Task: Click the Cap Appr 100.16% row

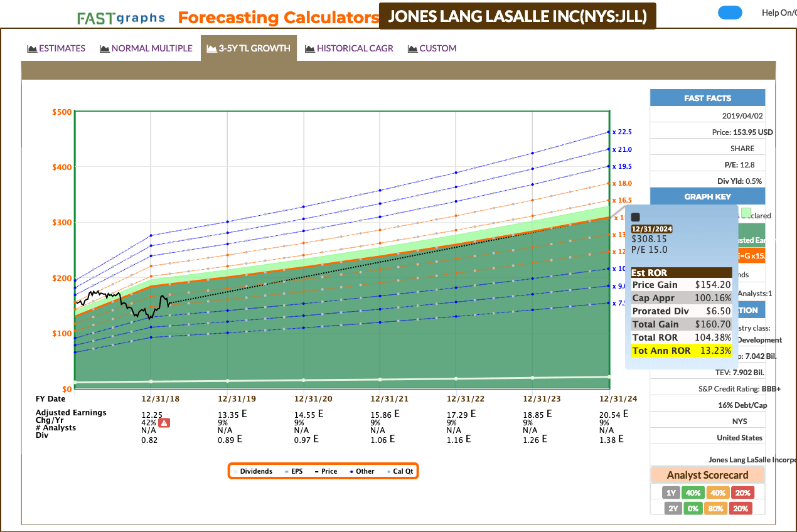Action: pyautogui.click(x=682, y=298)
